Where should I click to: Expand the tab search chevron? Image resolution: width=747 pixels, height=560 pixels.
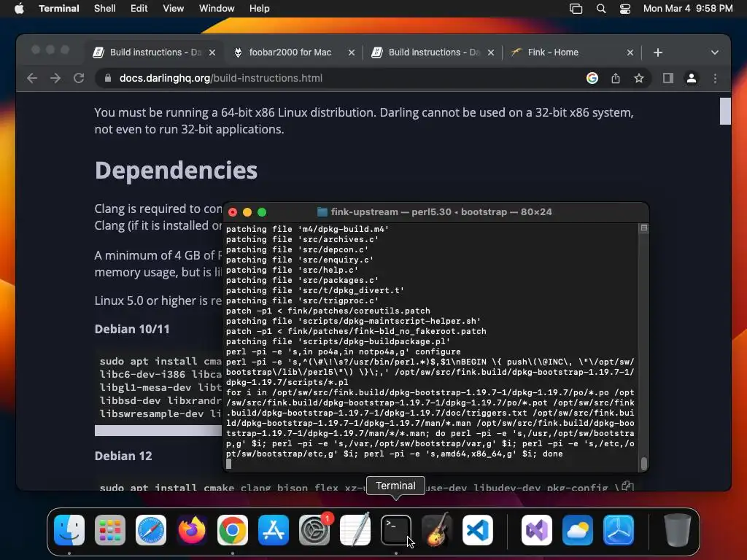(715, 52)
